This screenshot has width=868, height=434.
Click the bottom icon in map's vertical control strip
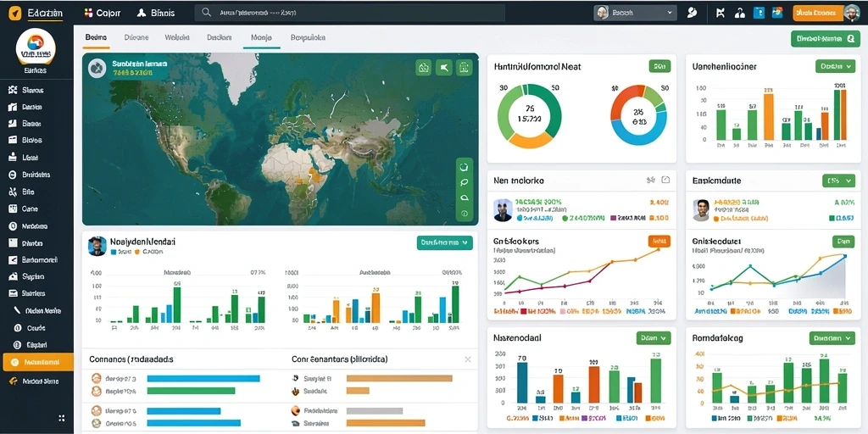(464, 213)
